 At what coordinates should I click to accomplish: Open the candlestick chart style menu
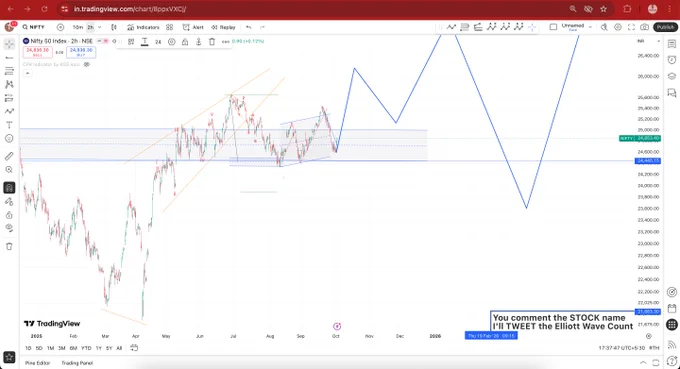(114, 27)
